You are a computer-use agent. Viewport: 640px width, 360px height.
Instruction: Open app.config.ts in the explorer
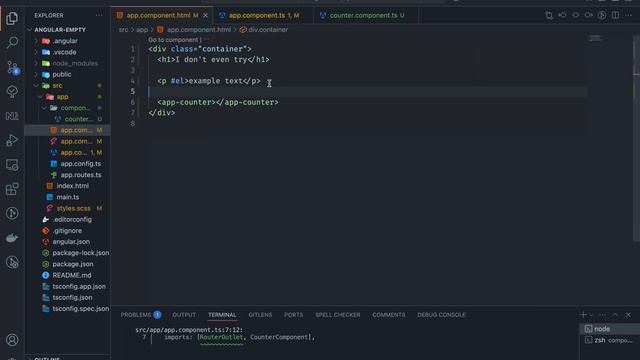pyautogui.click(x=67, y=164)
